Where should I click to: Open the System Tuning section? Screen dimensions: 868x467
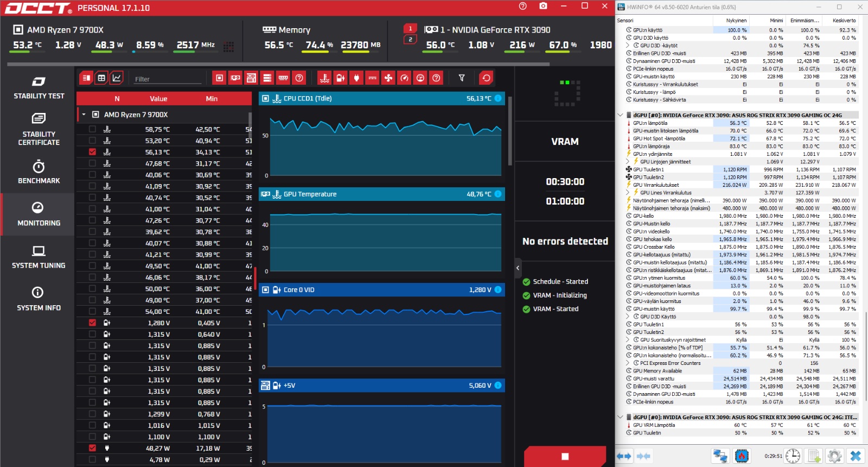point(39,257)
